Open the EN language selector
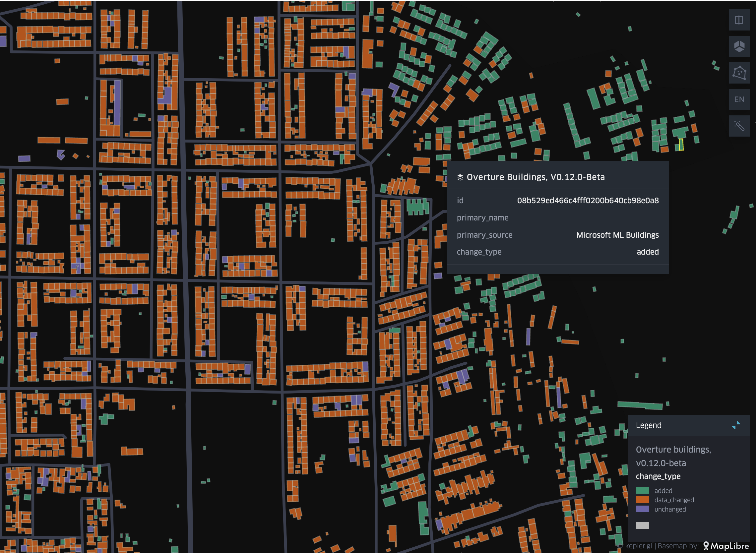This screenshot has height=553, width=756. pos(739,99)
